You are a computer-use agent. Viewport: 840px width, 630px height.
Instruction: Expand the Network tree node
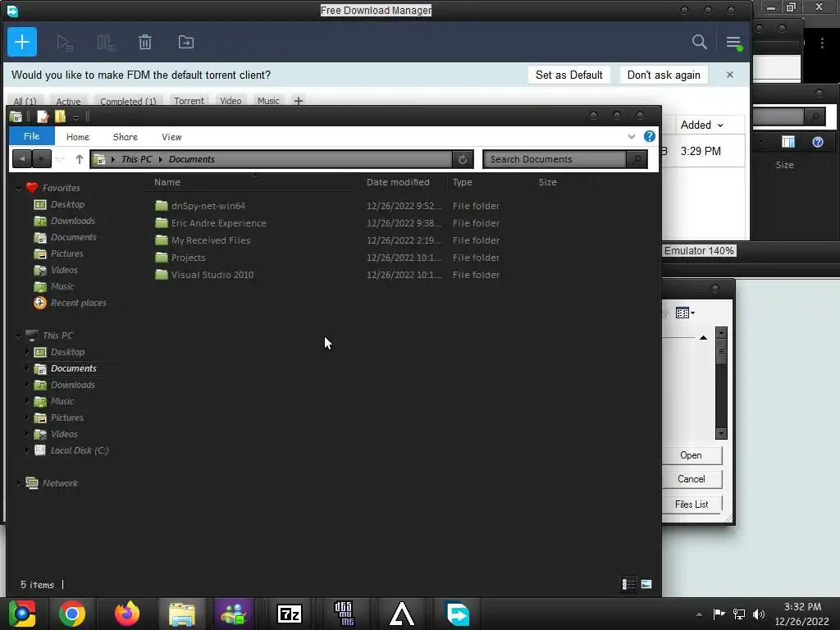[x=19, y=482]
